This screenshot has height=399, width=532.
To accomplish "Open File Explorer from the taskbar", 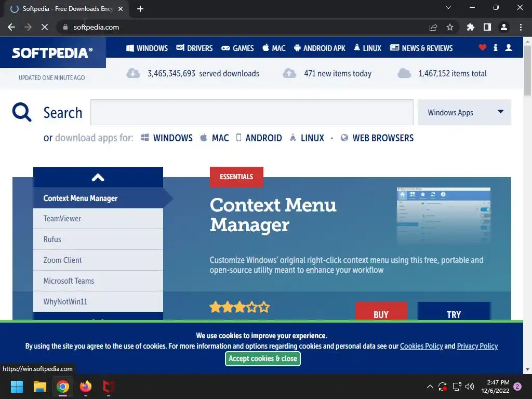I will pyautogui.click(x=39, y=387).
